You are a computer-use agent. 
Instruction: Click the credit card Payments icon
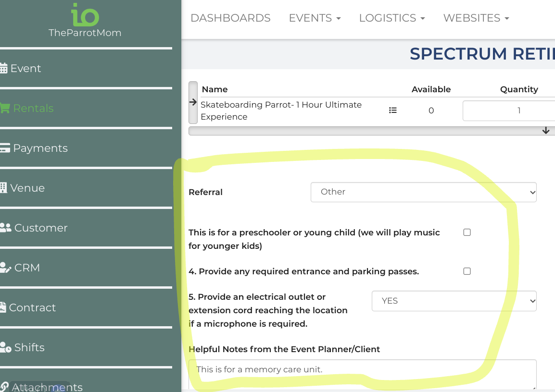[5, 148]
